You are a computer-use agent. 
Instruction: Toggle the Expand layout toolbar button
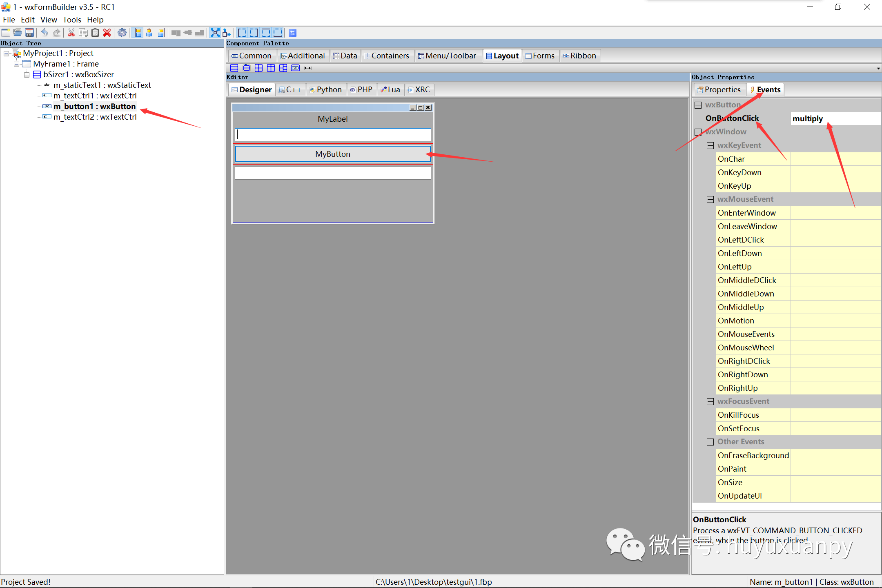coord(215,33)
